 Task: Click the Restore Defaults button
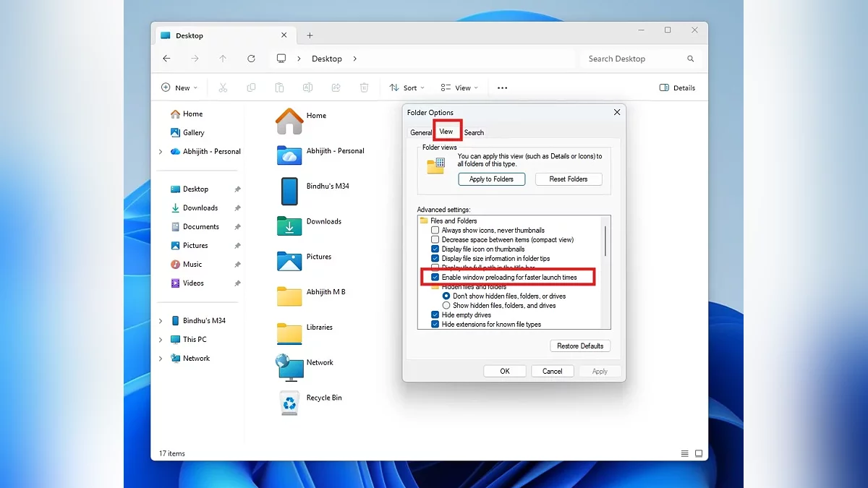(579, 346)
